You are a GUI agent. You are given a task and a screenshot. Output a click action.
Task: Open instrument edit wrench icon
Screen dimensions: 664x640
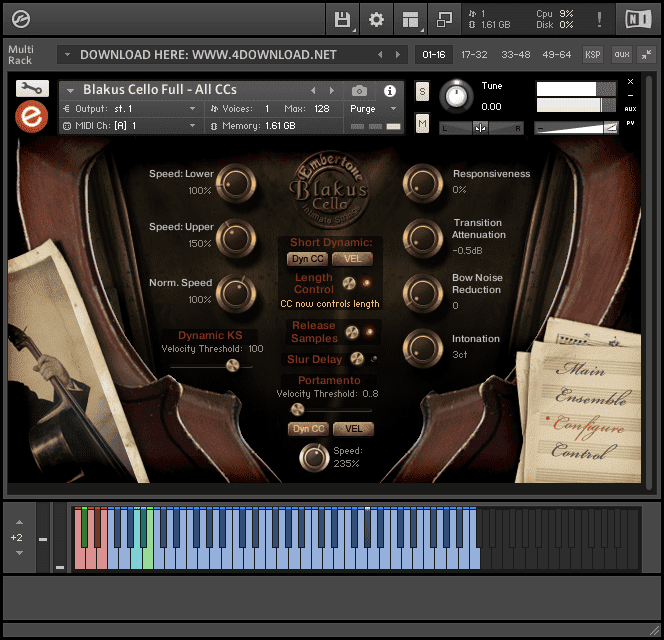point(32,88)
